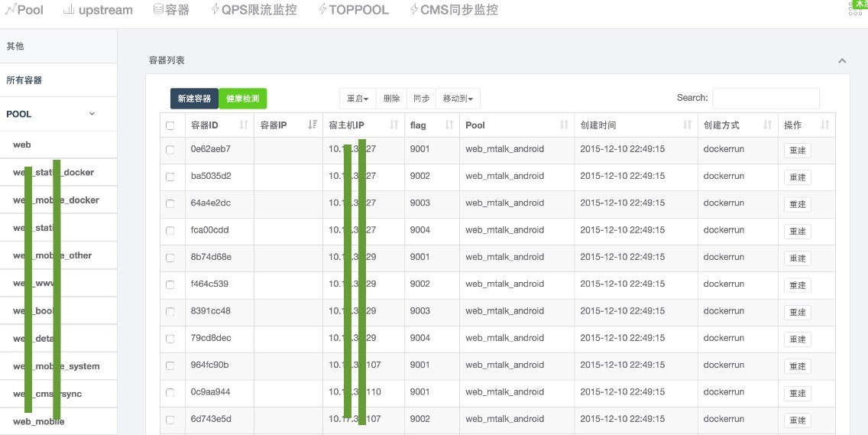The height and width of the screenshot is (435, 868).
Task: Open the TOPPOOL tab
Action: click(353, 9)
